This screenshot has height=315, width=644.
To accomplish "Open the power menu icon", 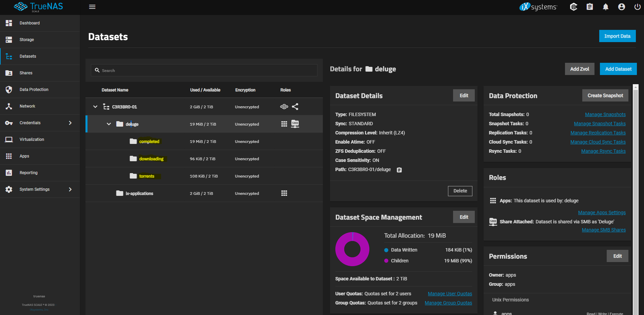I will [x=638, y=7].
